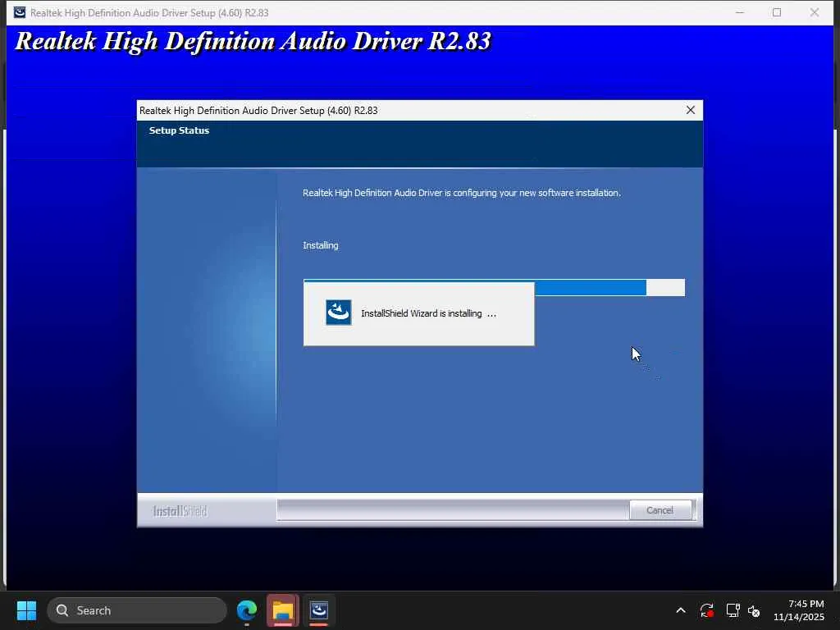Show hidden system tray icons
The image size is (840, 630).
[x=680, y=610]
